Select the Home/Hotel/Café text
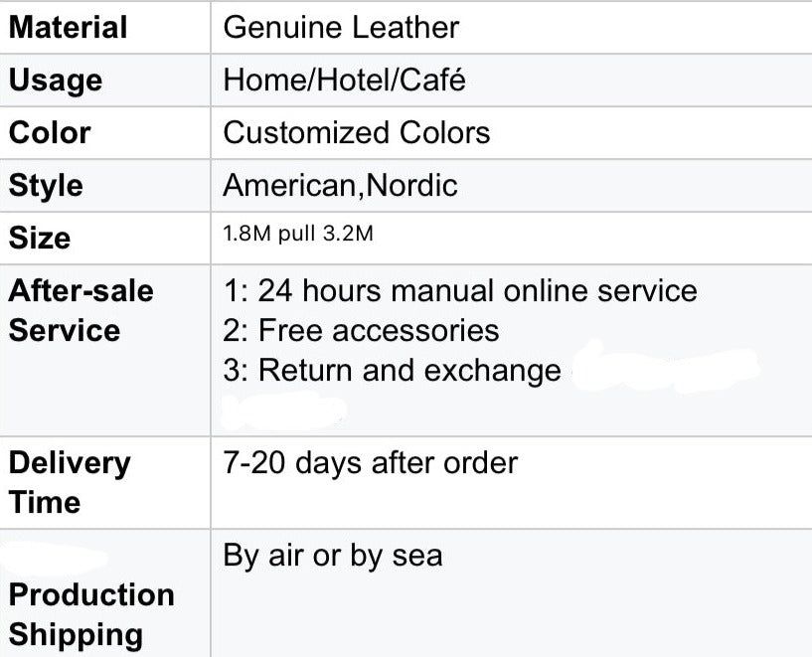The height and width of the screenshot is (657, 812). point(344,81)
